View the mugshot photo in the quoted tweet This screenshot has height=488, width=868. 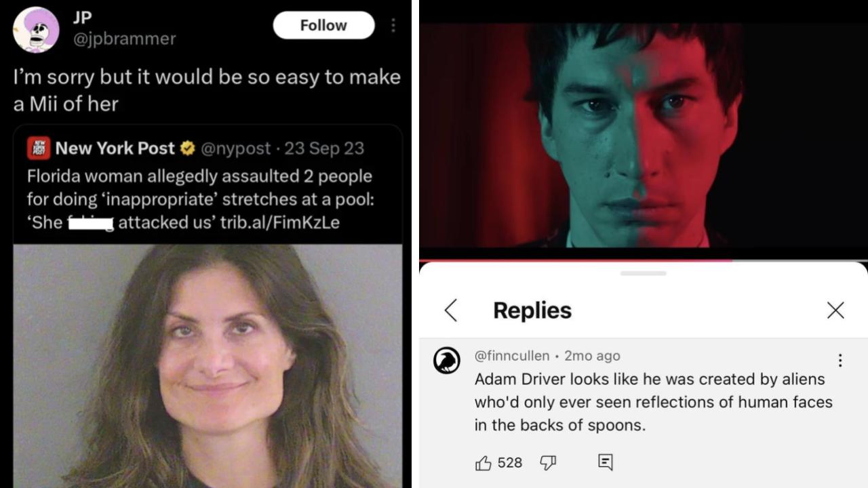(208, 366)
